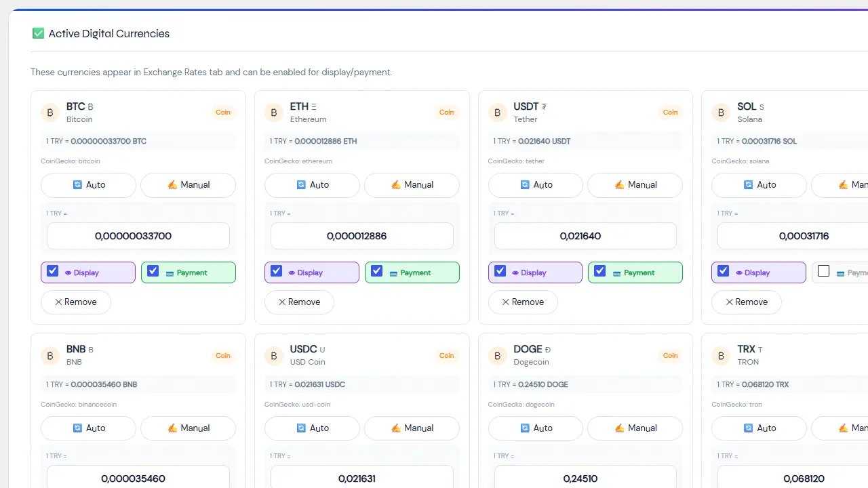Select Auto mode for Solana
Image resolution: width=868 pixels, height=488 pixels.
(759, 185)
